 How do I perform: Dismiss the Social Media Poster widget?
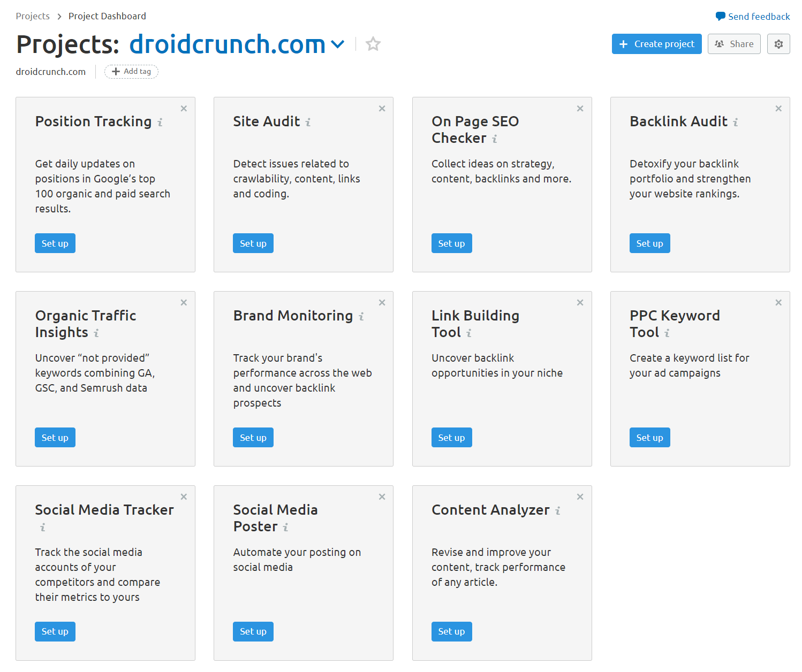382,497
